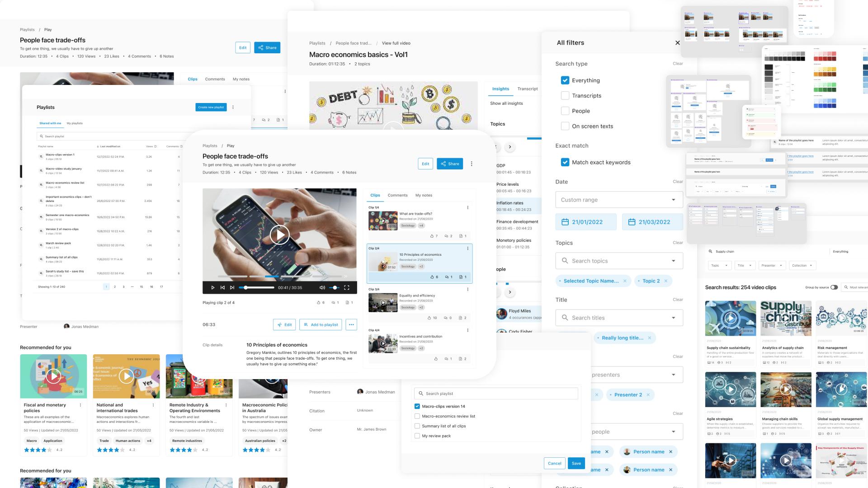Image resolution: width=868 pixels, height=488 pixels.
Task: Mute the video using the speaker icon
Action: point(322,287)
